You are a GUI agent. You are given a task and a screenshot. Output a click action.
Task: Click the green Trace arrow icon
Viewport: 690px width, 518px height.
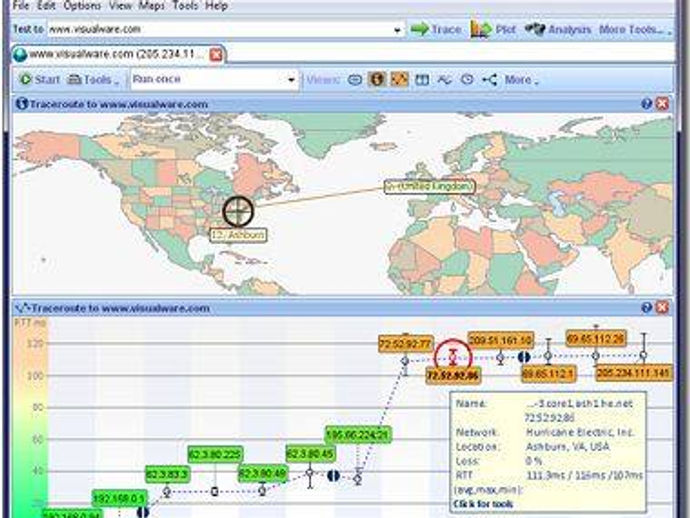(x=419, y=29)
